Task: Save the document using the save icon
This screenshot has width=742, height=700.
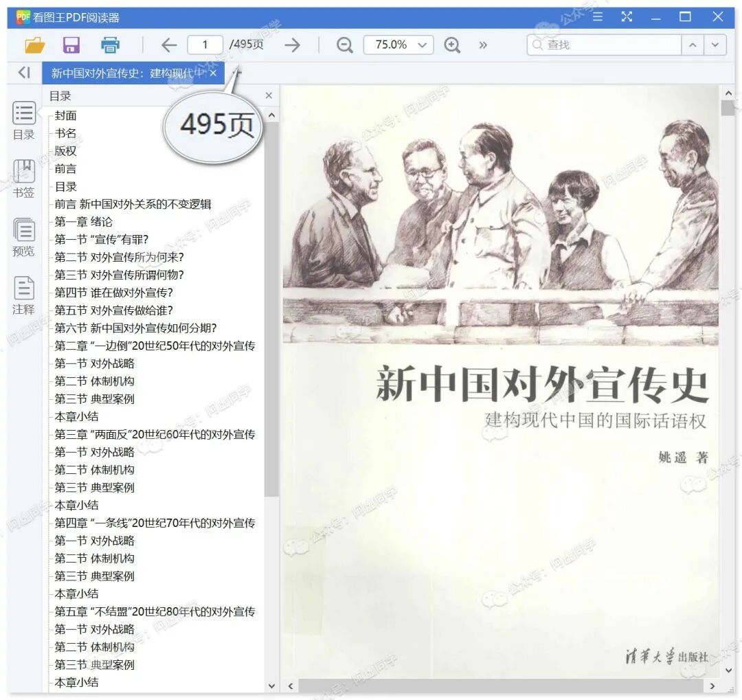Action: (71, 44)
